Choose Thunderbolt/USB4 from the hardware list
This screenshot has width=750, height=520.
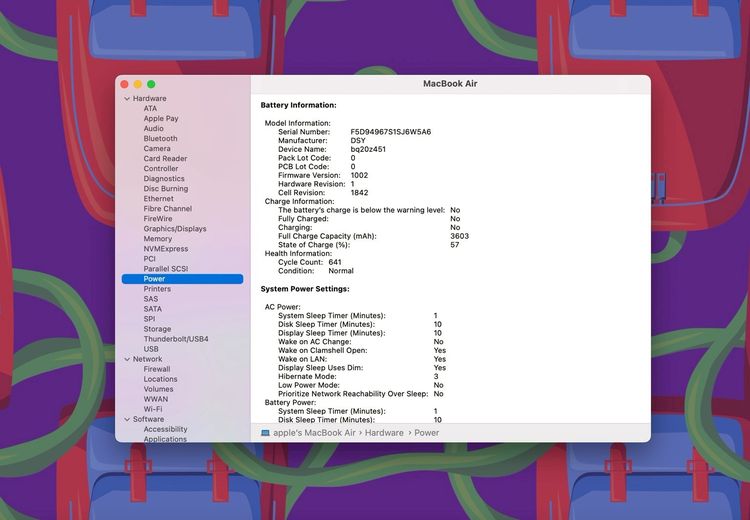pos(175,339)
